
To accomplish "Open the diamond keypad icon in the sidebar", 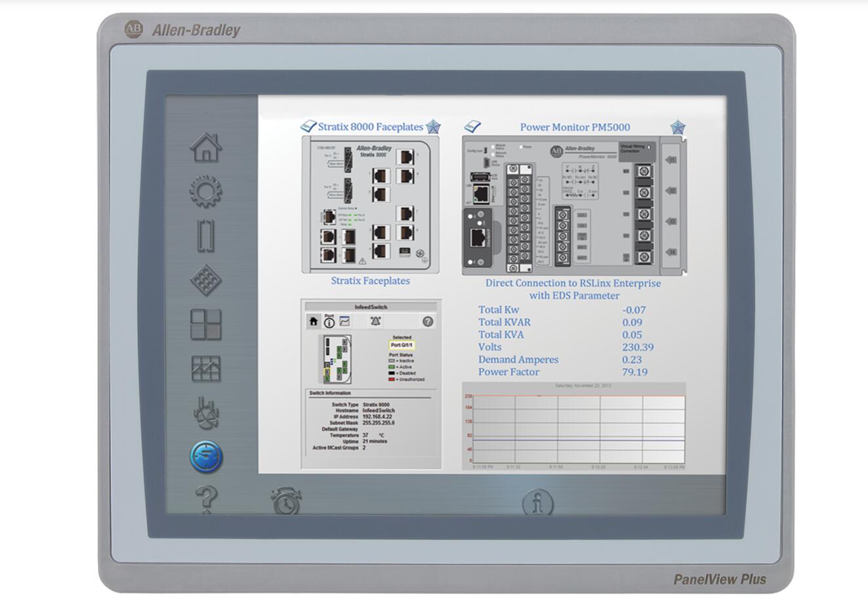I will point(206,281).
